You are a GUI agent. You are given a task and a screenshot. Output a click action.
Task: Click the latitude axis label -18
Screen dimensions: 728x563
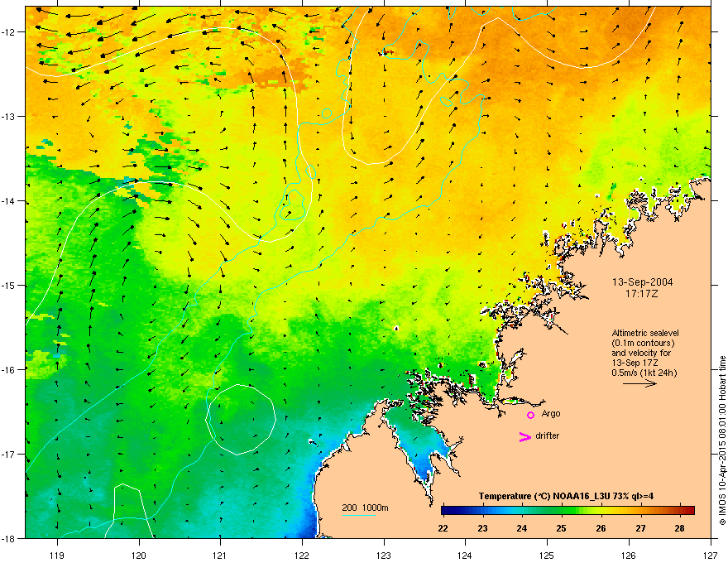coord(9,539)
